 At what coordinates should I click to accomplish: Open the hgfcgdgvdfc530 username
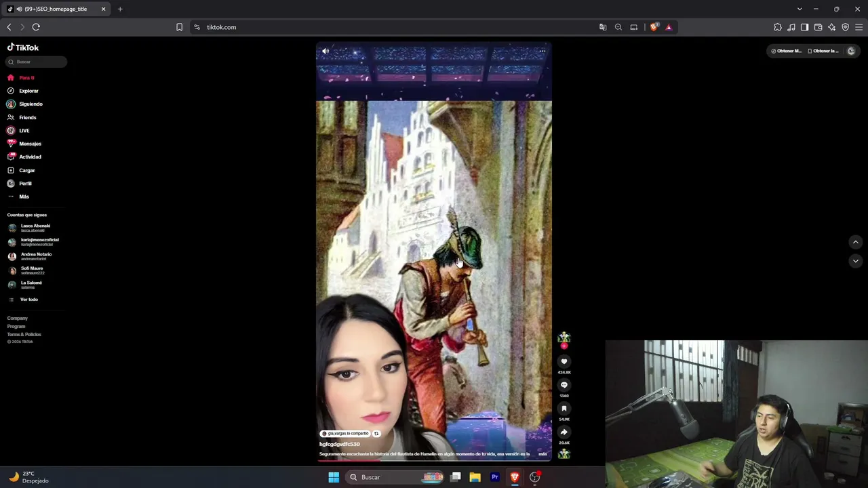click(x=340, y=444)
